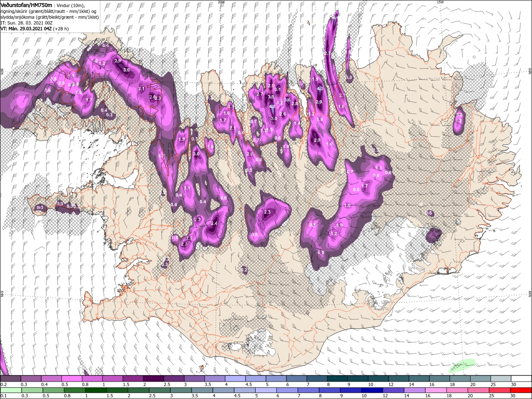Viewport: 532px width, 399px height.
Task: Click the 15W longitude label
Action: pyautogui.click(x=440, y=2)
